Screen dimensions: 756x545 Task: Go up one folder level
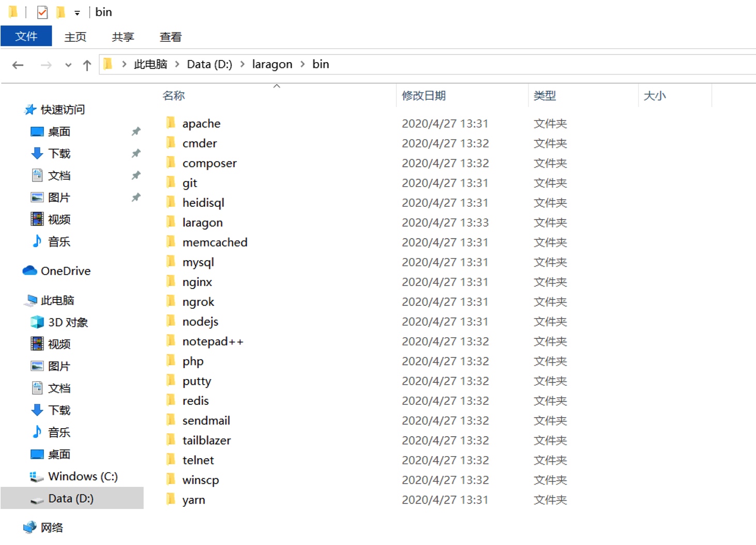coord(87,65)
